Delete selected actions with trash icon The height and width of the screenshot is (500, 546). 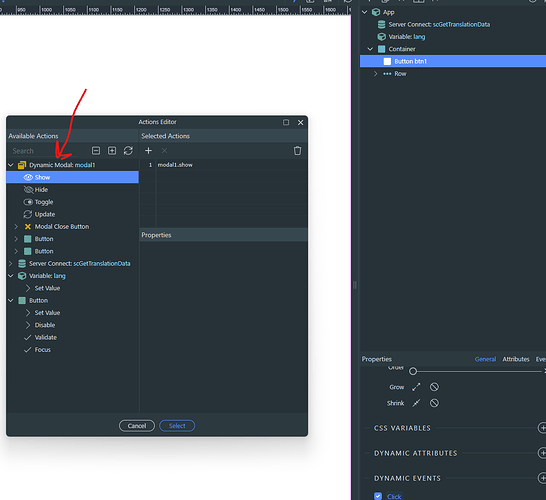click(x=297, y=151)
